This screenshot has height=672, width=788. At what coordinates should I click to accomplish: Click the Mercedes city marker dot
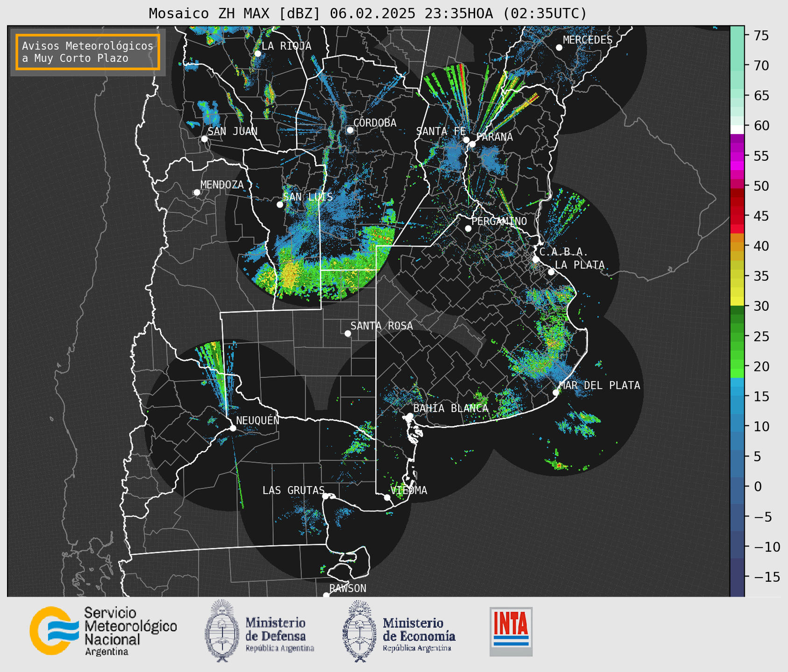click(559, 48)
